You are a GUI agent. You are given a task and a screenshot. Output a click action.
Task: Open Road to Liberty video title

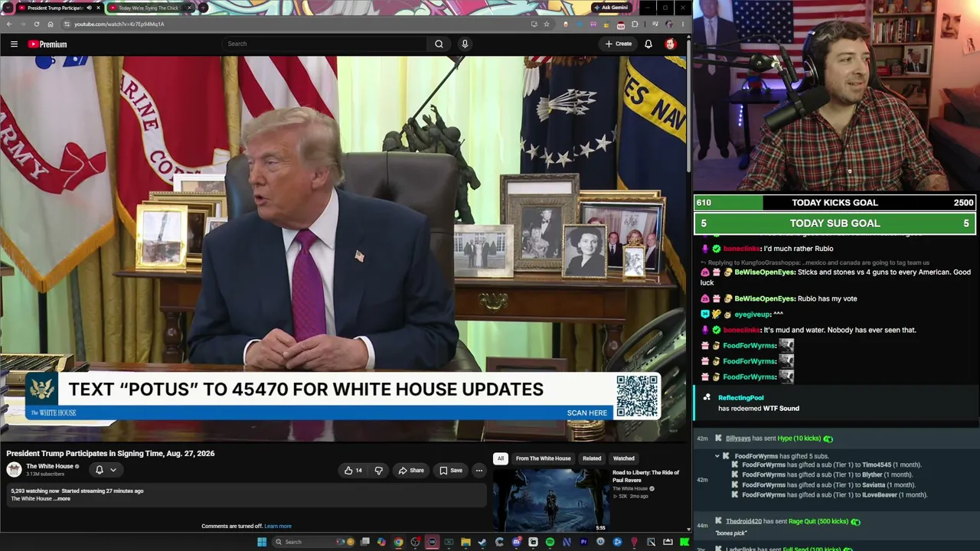coord(645,476)
